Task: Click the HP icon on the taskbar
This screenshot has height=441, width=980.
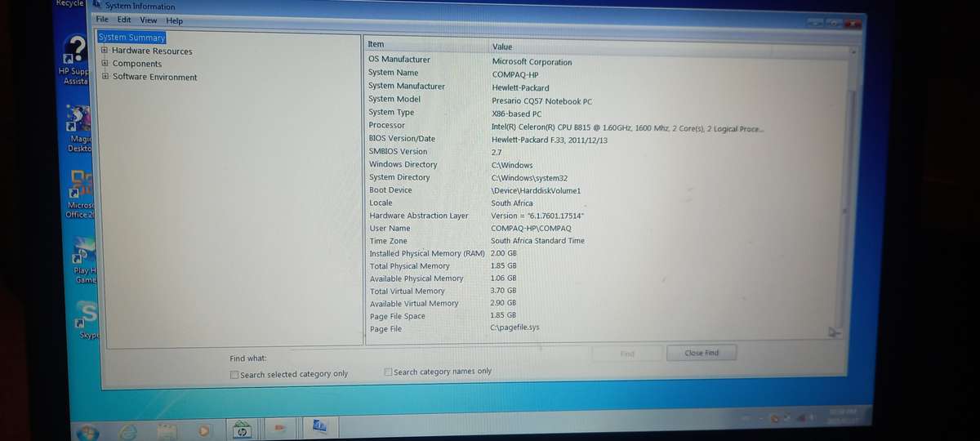Action: click(x=242, y=429)
